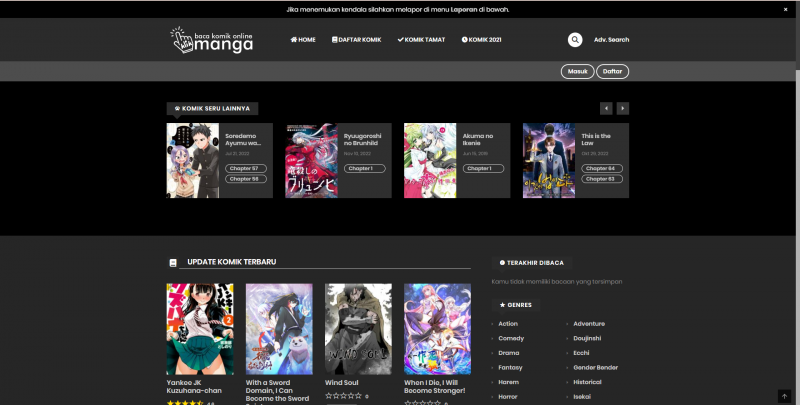Click the Update Komik Terbaru header icon
The height and width of the screenshot is (405, 800).
(x=173, y=262)
